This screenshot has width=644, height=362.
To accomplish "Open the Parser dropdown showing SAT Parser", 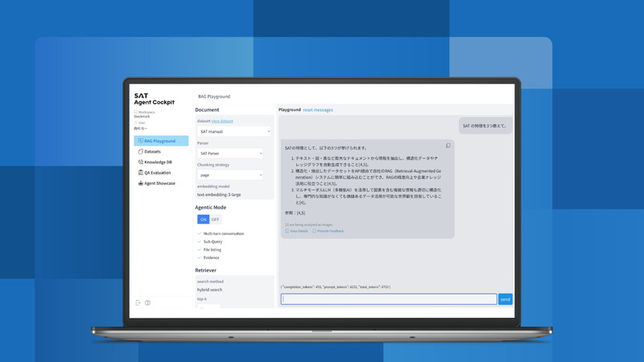I will pos(230,153).
